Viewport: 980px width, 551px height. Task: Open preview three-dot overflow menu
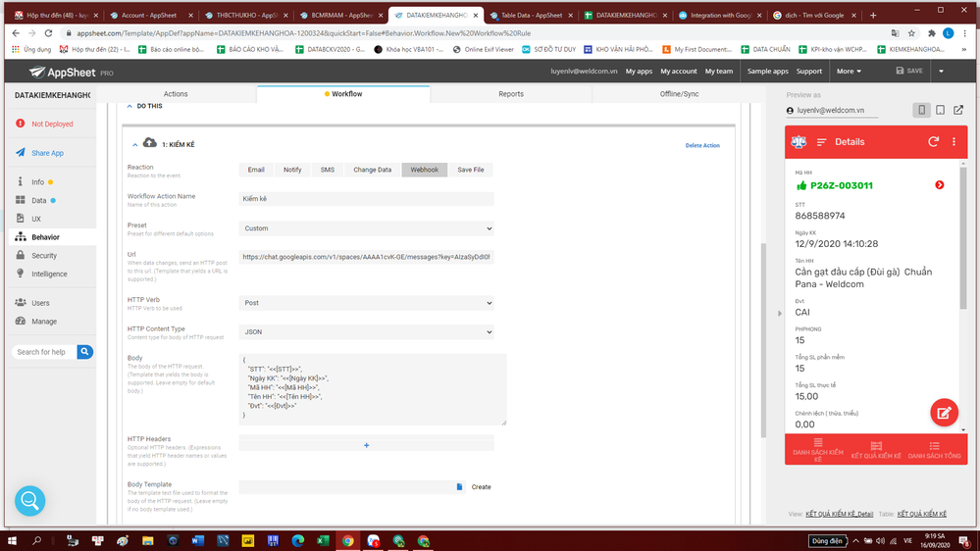(x=954, y=142)
